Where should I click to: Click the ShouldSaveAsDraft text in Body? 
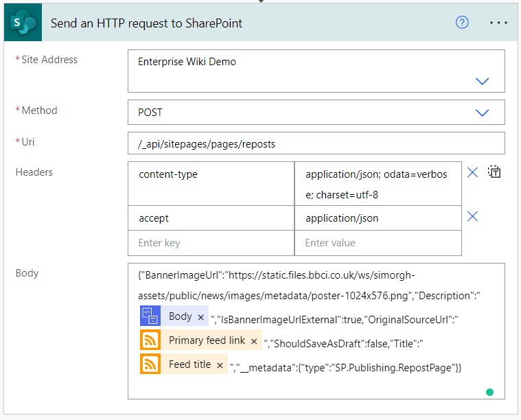pos(317,344)
